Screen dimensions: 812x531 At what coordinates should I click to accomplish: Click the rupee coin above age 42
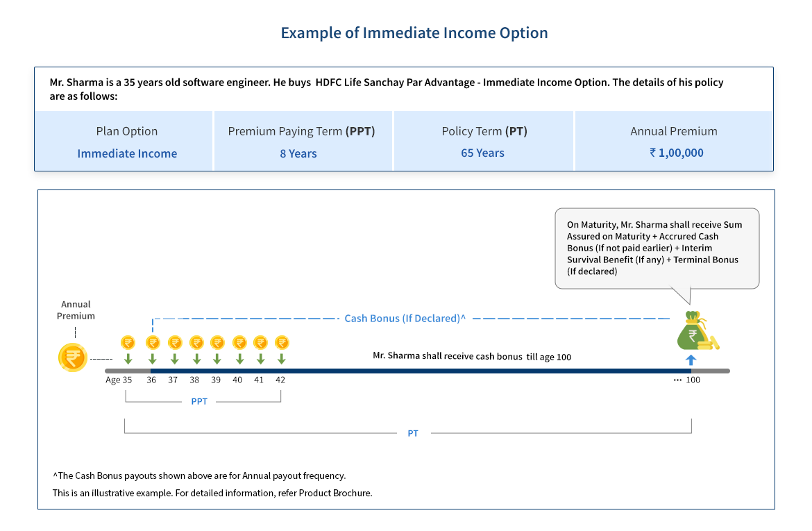pos(281,342)
